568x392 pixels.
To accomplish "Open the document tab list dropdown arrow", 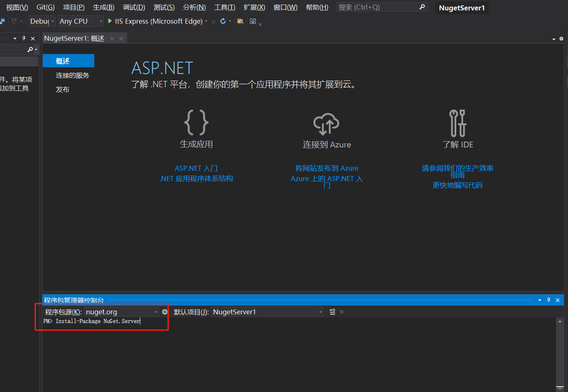I will [553, 39].
